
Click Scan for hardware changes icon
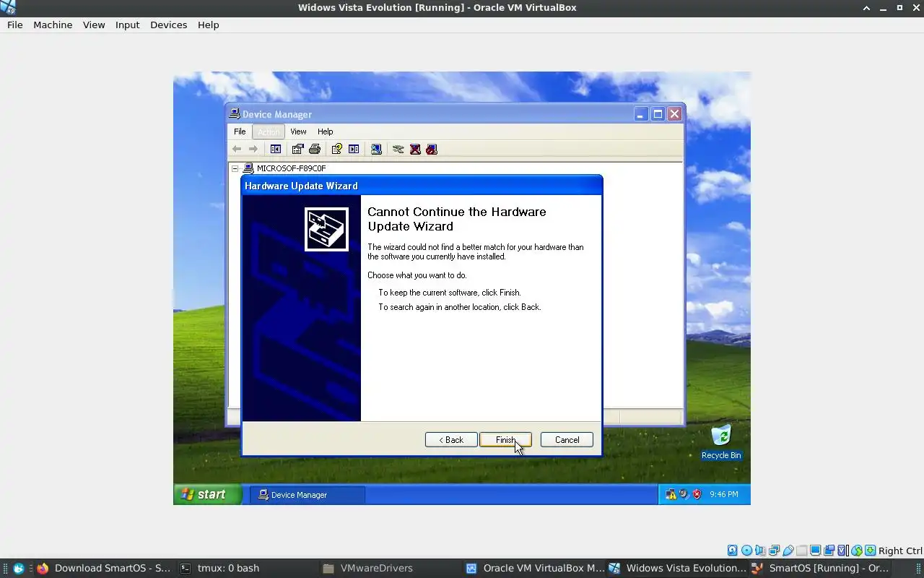tap(376, 149)
